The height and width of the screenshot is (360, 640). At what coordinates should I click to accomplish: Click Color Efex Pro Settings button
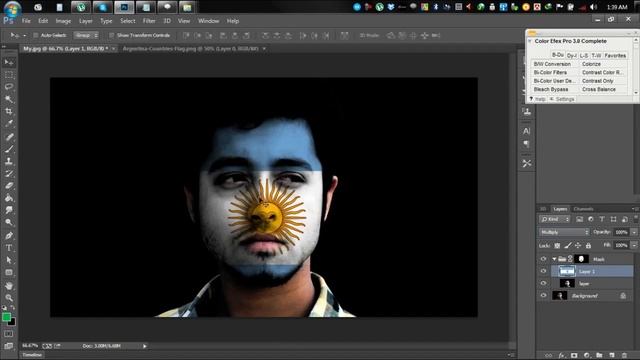[x=562, y=99]
